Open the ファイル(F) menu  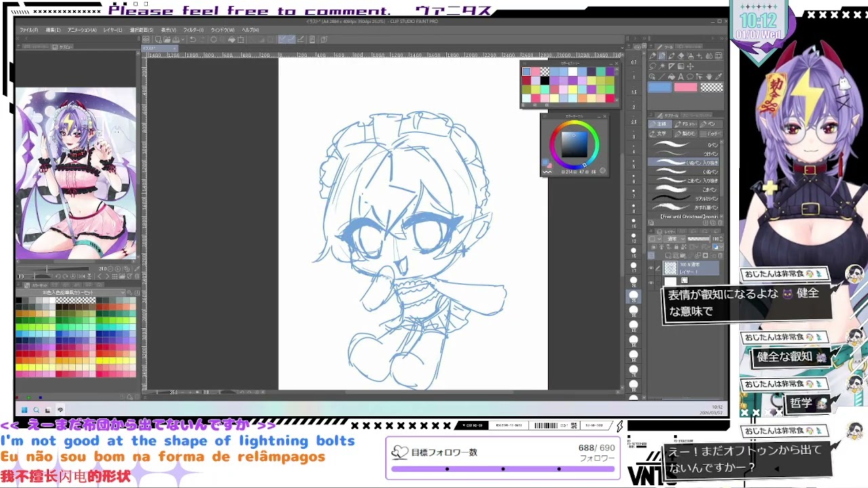28,30
